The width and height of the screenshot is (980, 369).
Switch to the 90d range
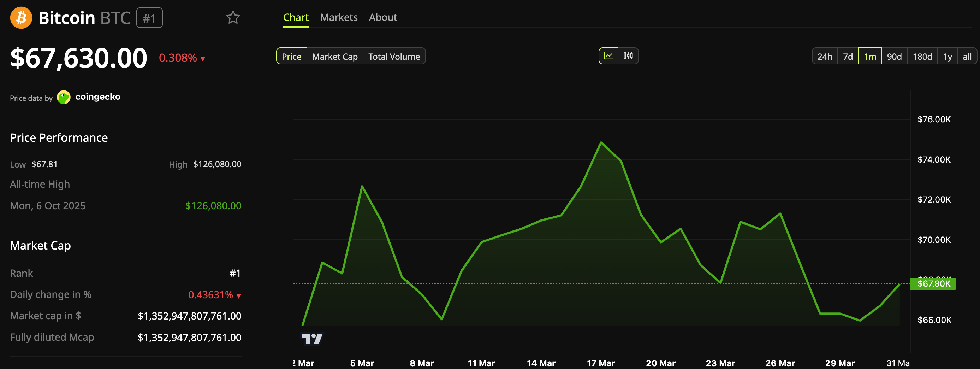tap(895, 56)
